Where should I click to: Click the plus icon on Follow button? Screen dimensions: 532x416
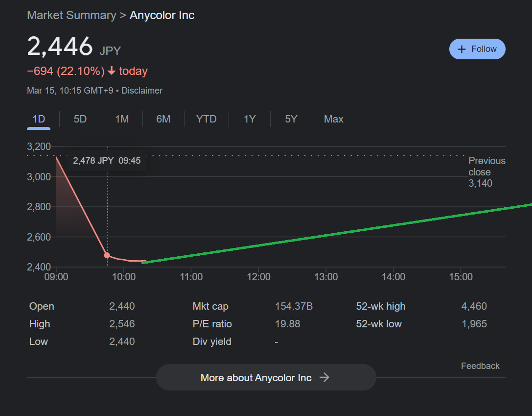461,49
